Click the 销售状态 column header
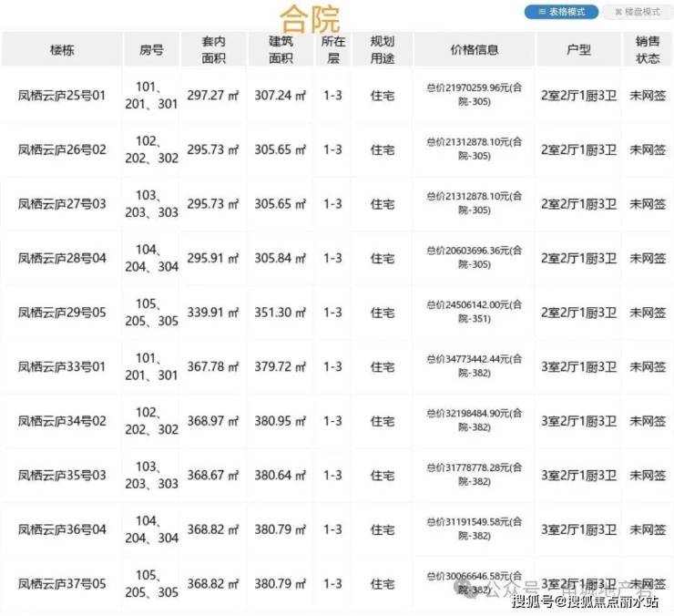The width and height of the screenshot is (674, 616). click(x=648, y=50)
